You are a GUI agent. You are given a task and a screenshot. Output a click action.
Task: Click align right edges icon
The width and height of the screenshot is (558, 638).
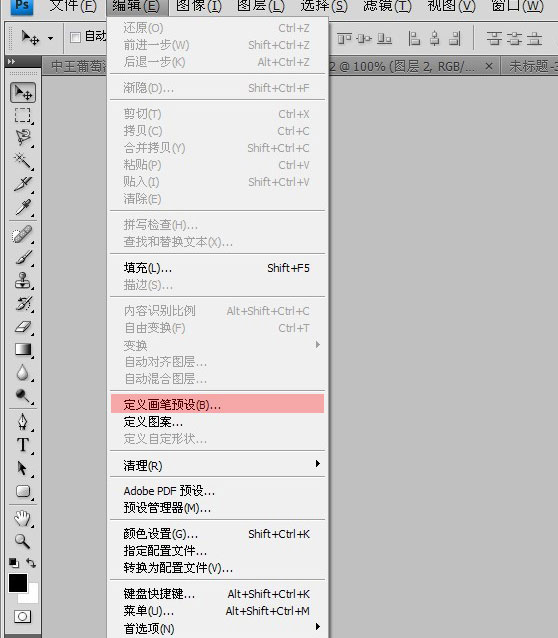(455, 39)
